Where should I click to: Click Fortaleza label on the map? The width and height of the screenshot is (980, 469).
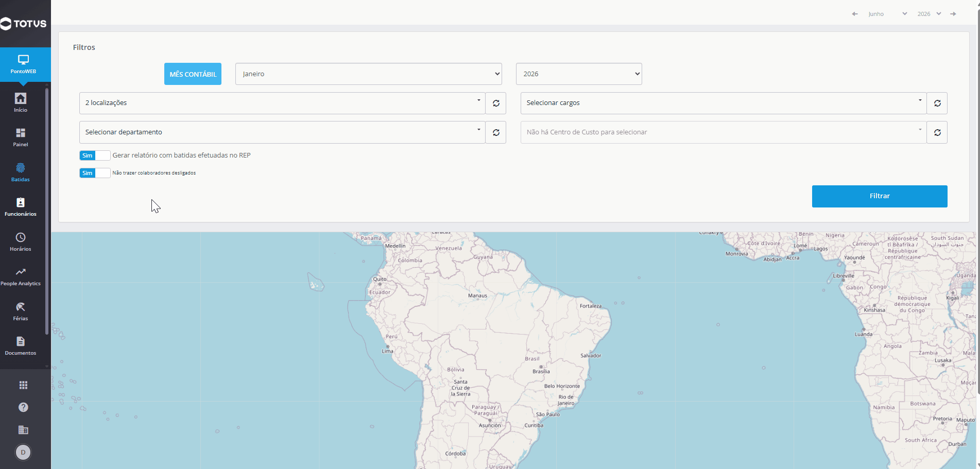click(591, 306)
